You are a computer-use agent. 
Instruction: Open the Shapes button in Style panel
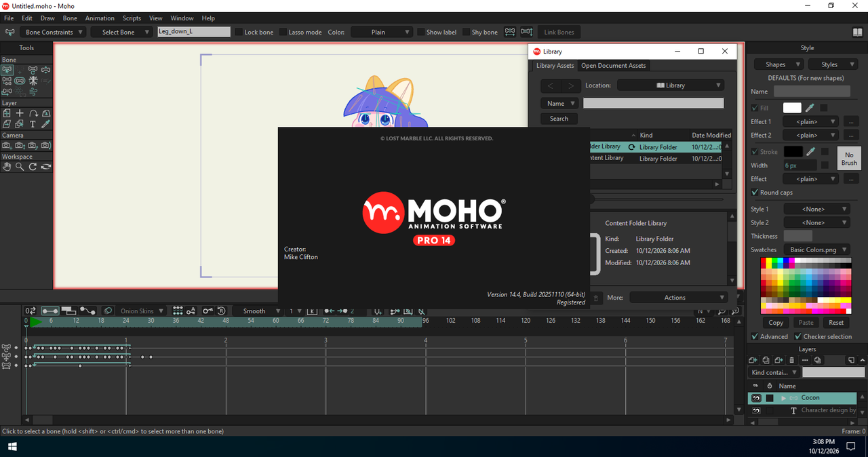coord(778,64)
